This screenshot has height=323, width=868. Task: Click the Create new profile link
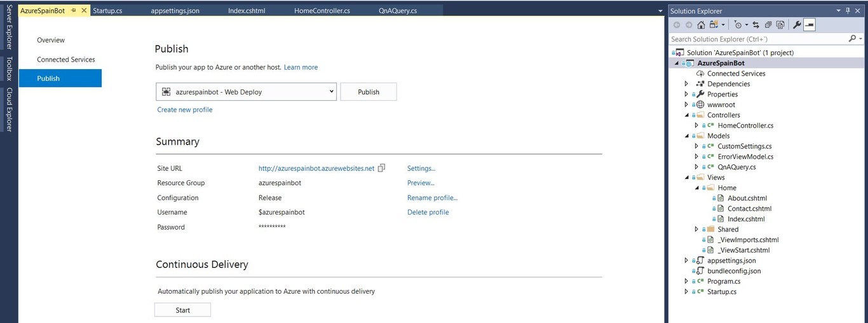[x=185, y=110]
